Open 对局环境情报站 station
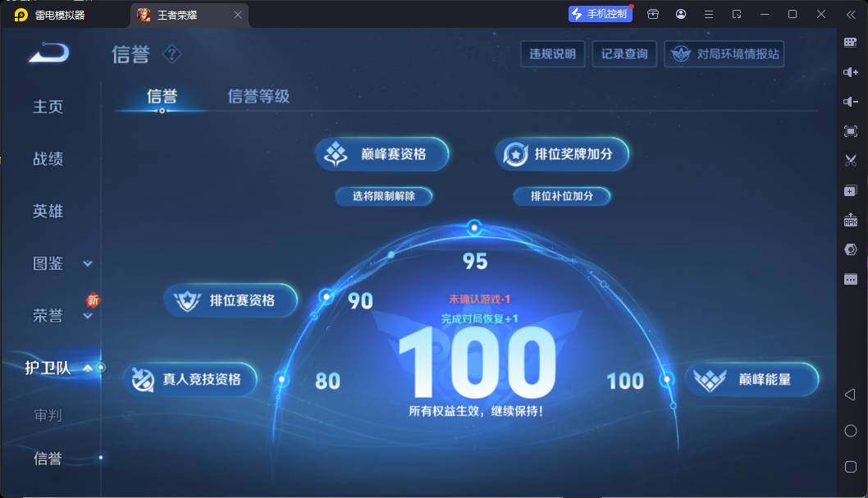The height and width of the screenshot is (498, 868). pyautogui.click(x=724, y=53)
